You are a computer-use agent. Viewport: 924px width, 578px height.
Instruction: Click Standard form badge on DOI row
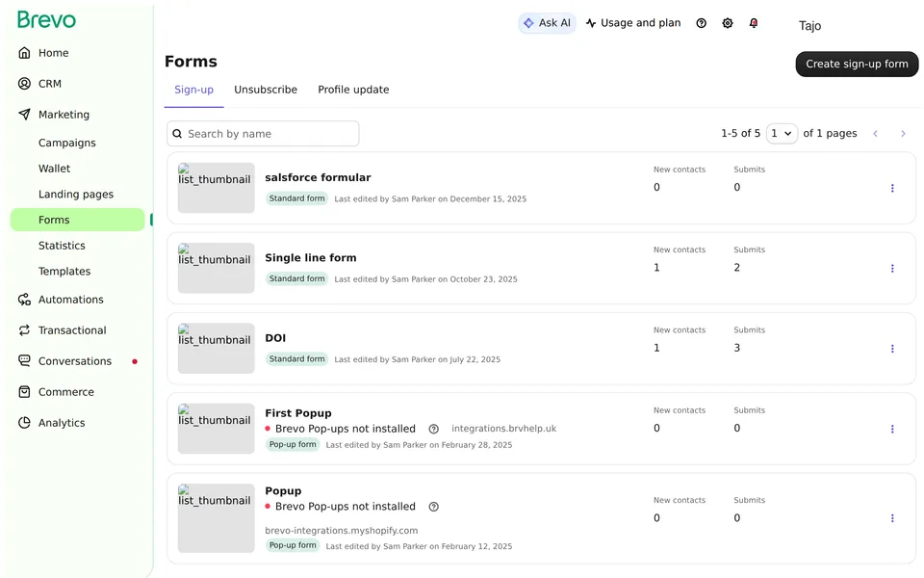pos(297,359)
